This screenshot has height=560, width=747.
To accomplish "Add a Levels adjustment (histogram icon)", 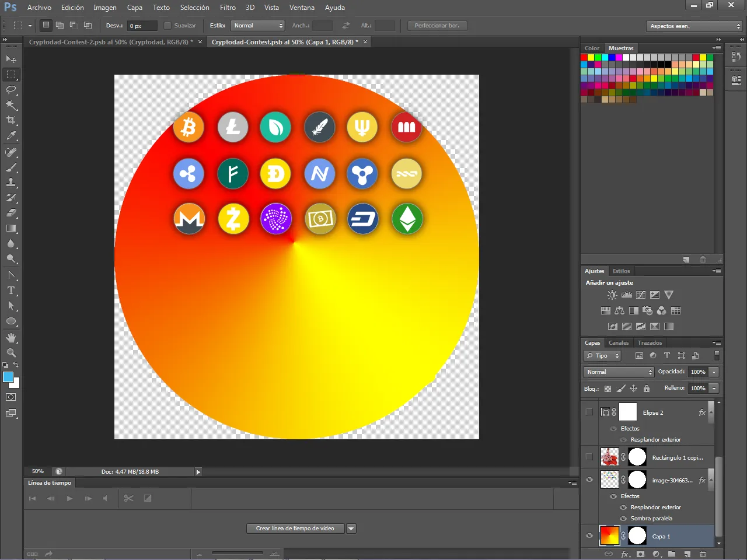I will [x=627, y=295].
